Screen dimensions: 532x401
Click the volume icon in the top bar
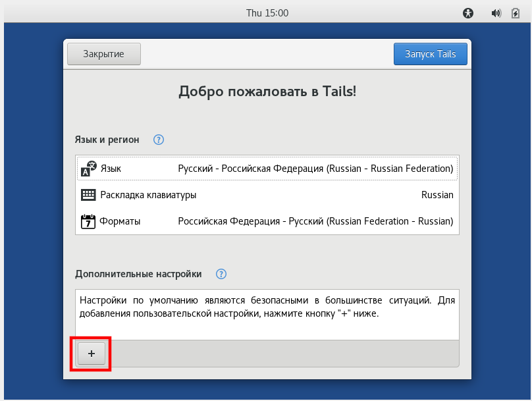[x=496, y=13]
